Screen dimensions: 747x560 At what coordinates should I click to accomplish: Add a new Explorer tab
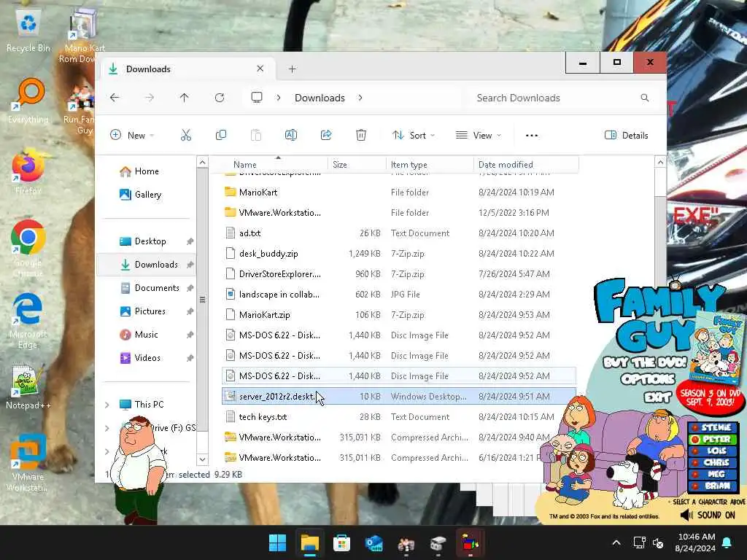coord(292,69)
